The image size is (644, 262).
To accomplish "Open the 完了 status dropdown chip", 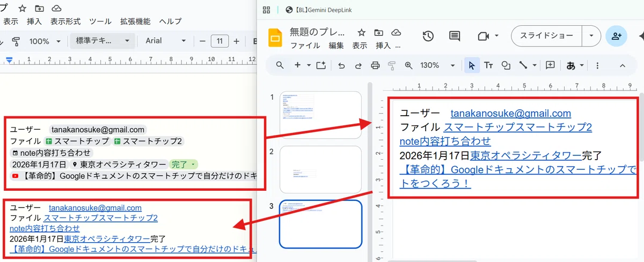I will click(x=184, y=164).
